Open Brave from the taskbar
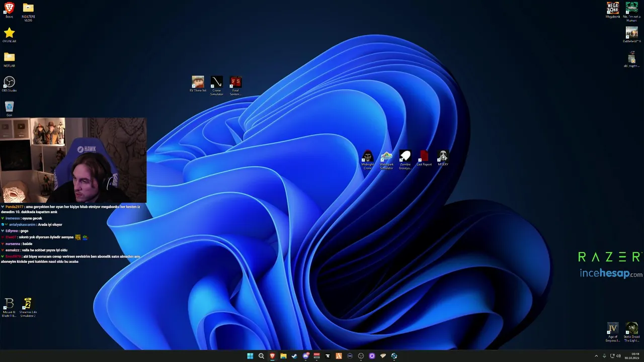644x362 pixels. (x=272, y=356)
